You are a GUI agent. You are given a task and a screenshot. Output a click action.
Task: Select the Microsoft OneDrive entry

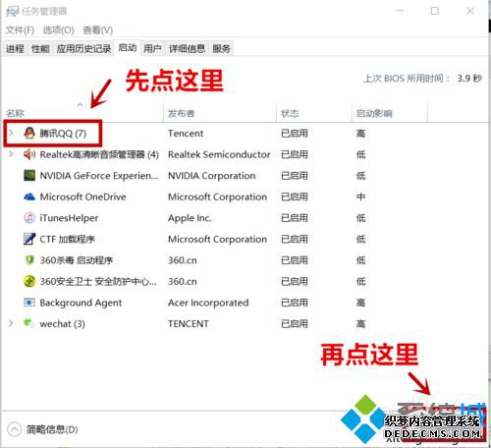point(82,196)
